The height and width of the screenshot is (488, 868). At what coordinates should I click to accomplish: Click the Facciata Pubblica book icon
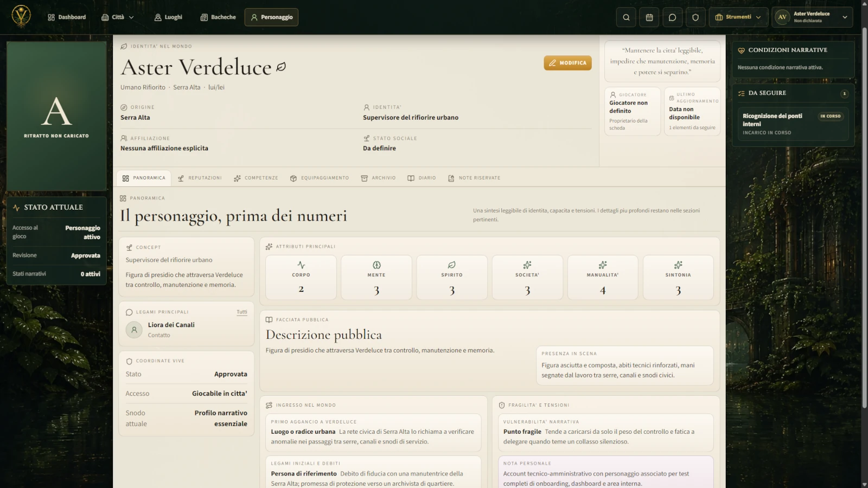[x=269, y=320]
